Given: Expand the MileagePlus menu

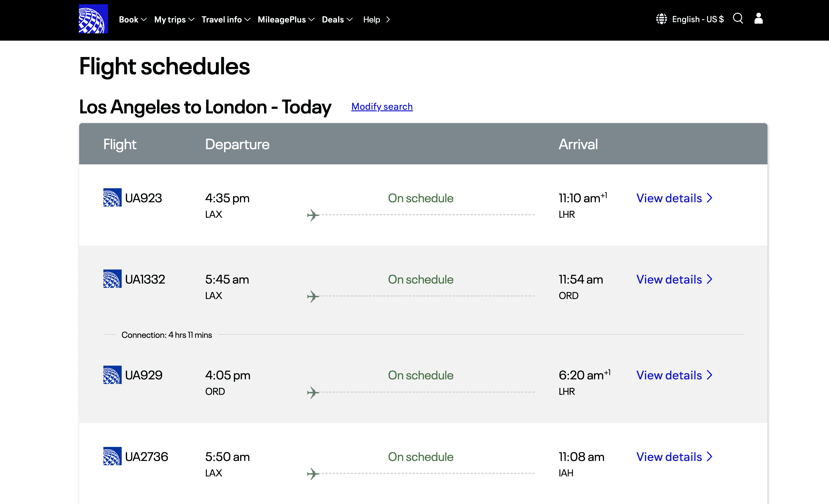Looking at the screenshot, I should [x=286, y=19].
